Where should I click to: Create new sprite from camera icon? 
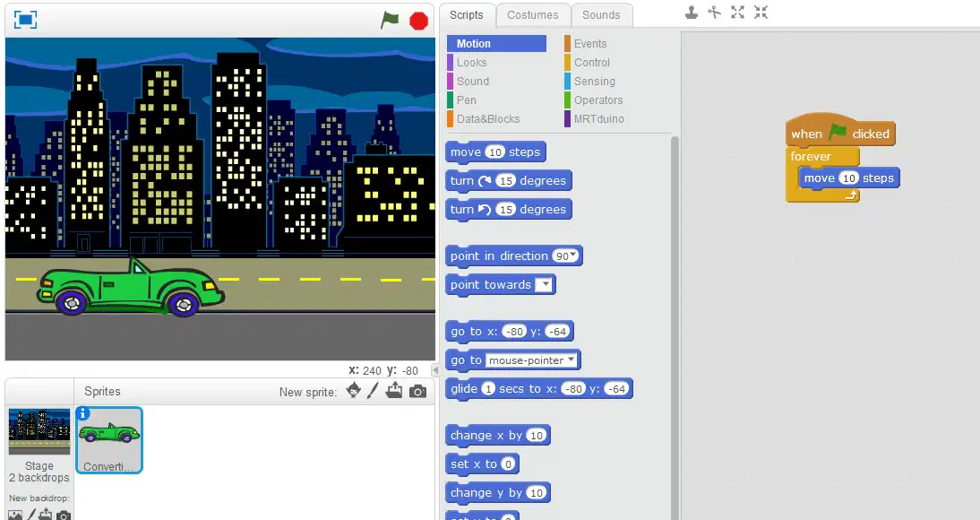point(417,392)
